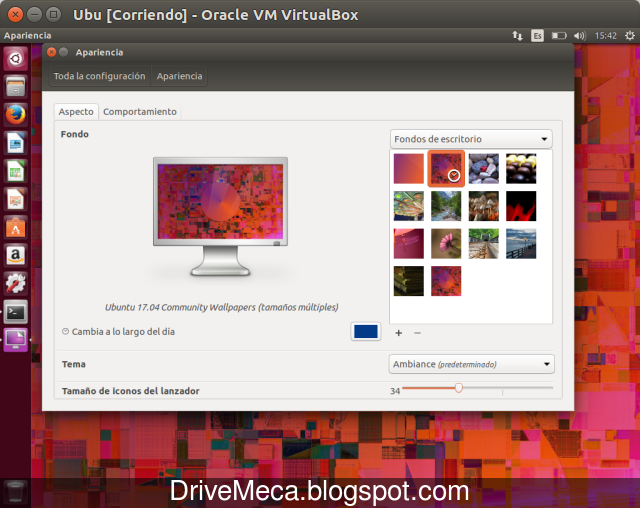Viewport: 640px width, 508px height.
Task: Click the Ubuntu 17.04 Community Wallpapers caption
Action: pyautogui.click(x=222, y=307)
